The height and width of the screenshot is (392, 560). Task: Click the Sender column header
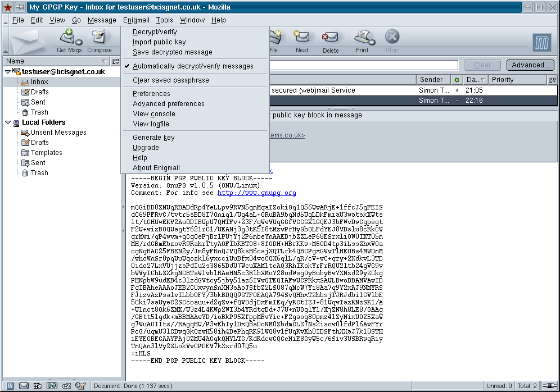tap(434, 80)
